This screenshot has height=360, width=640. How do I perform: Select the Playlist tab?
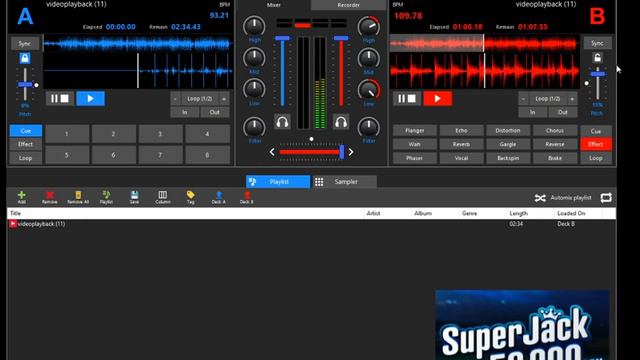click(278, 182)
